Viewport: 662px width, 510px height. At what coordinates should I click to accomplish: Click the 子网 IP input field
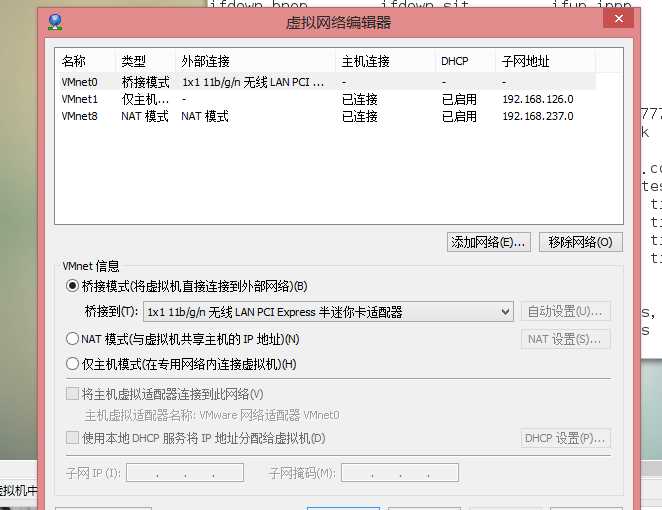(185, 472)
